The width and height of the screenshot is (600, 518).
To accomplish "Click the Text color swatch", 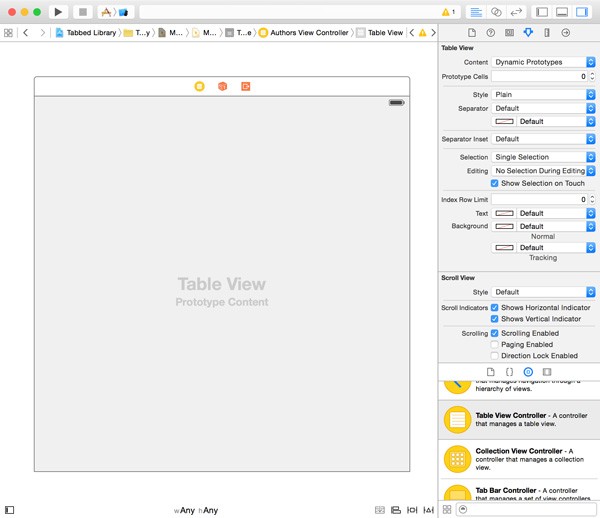I will click(x=504, y=213).
